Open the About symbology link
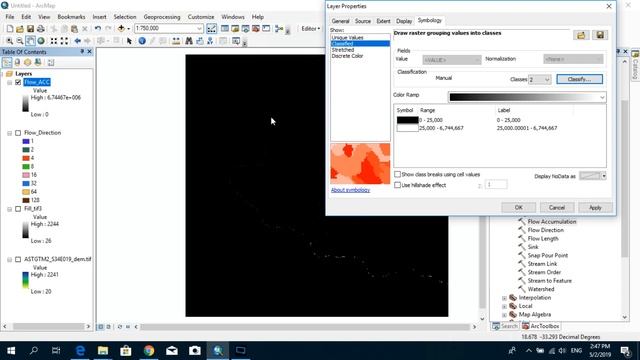This screenshot has height=360, width=640. click(x=350, y=190)
